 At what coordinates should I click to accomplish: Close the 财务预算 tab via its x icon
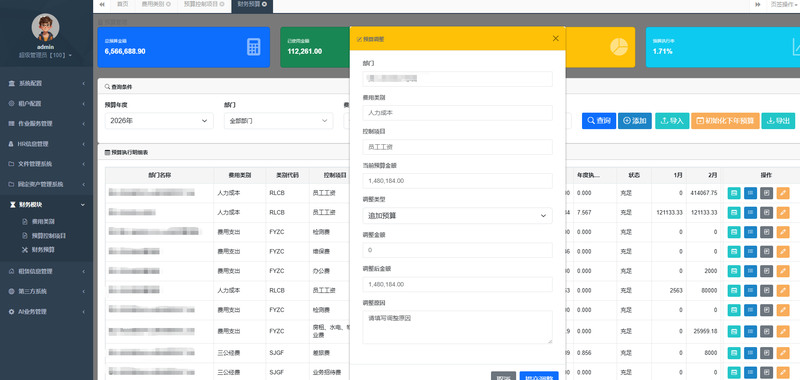coord(264,4)
